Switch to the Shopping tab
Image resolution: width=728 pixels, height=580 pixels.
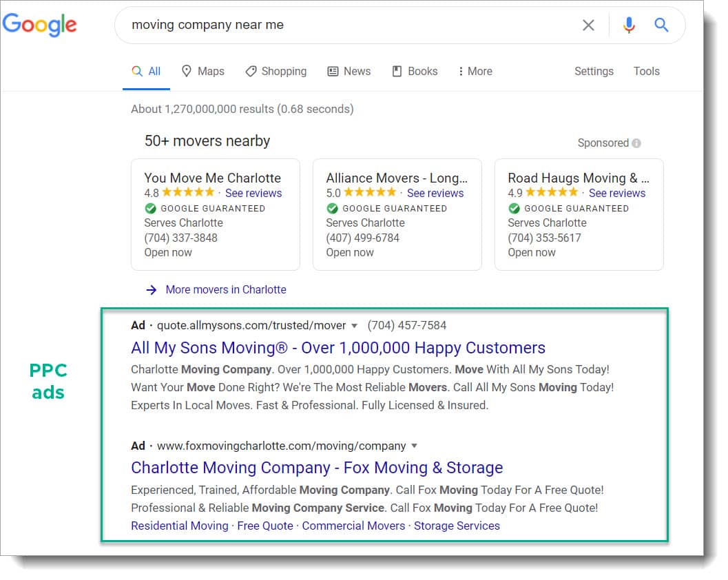(276, 72)
